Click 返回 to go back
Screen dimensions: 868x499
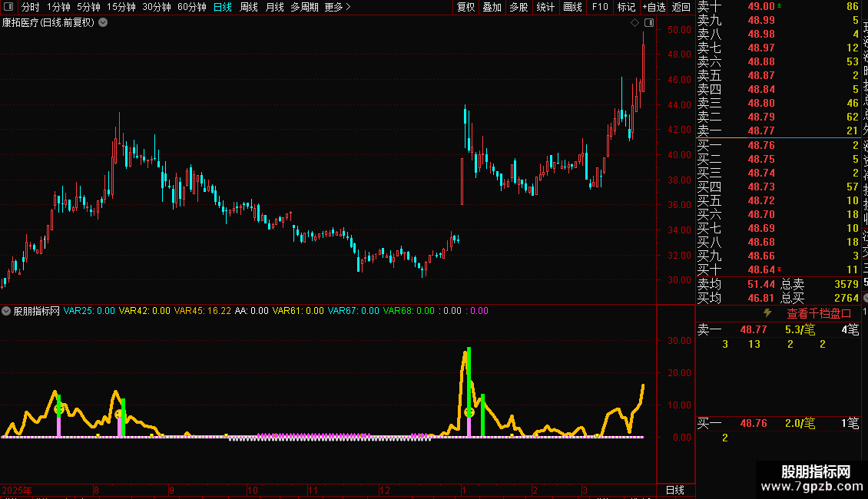(x=681, y=7)
